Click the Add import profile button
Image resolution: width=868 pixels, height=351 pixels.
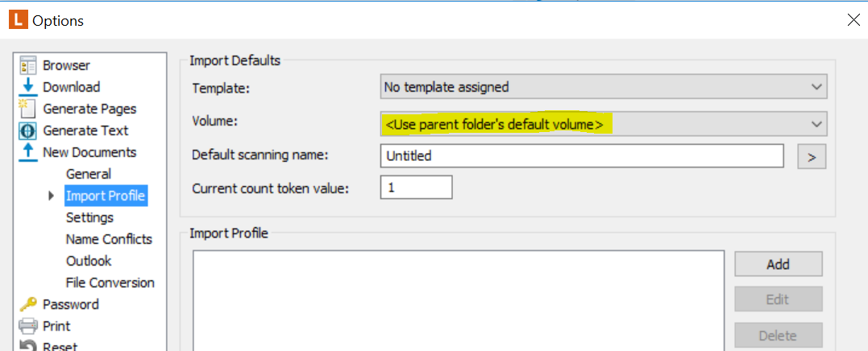(779, 264)
